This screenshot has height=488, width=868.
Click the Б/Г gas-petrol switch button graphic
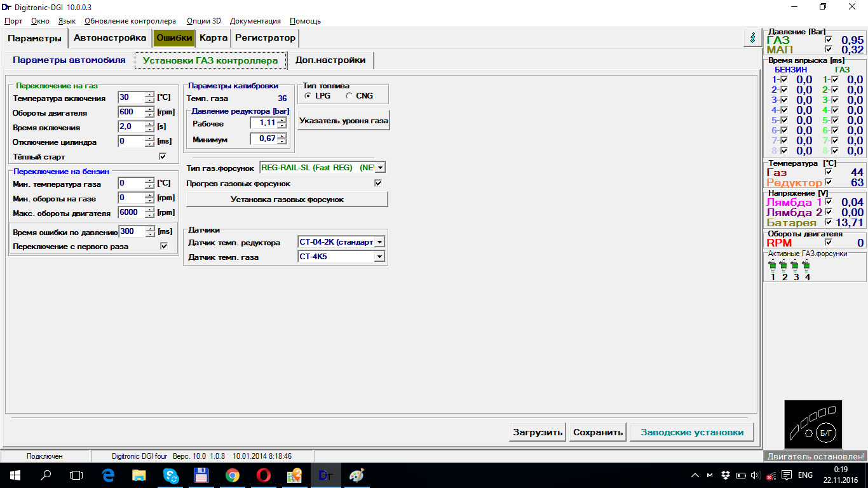825,433
